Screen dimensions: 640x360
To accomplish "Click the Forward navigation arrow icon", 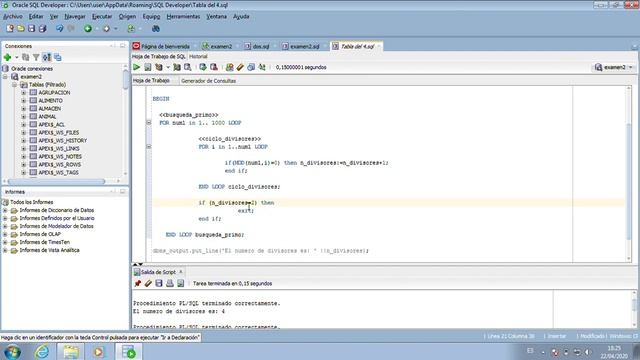I will pyautogui.click(x=107, y=29).
